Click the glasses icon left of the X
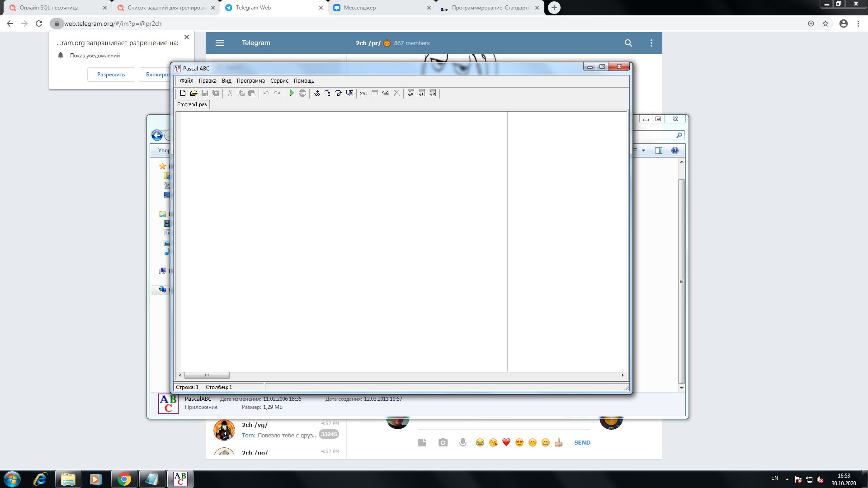This screenshot has width=868, height=488. click(x=386, y=93)
